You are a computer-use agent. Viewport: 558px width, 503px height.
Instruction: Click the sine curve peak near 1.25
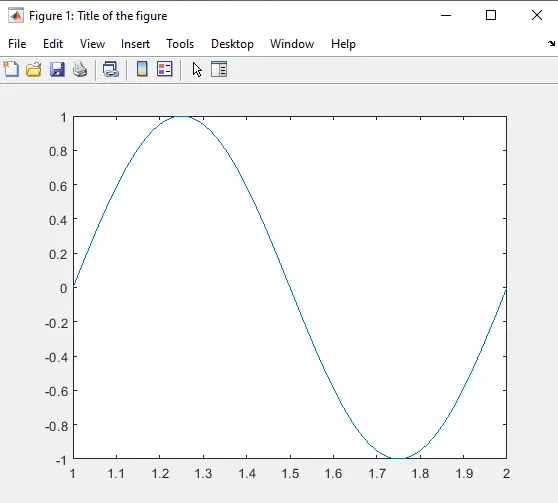tap(182, 116)
